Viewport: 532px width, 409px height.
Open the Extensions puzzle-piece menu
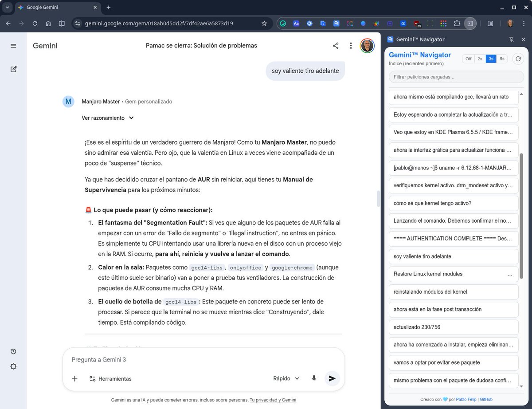click(x=457, y=24)
